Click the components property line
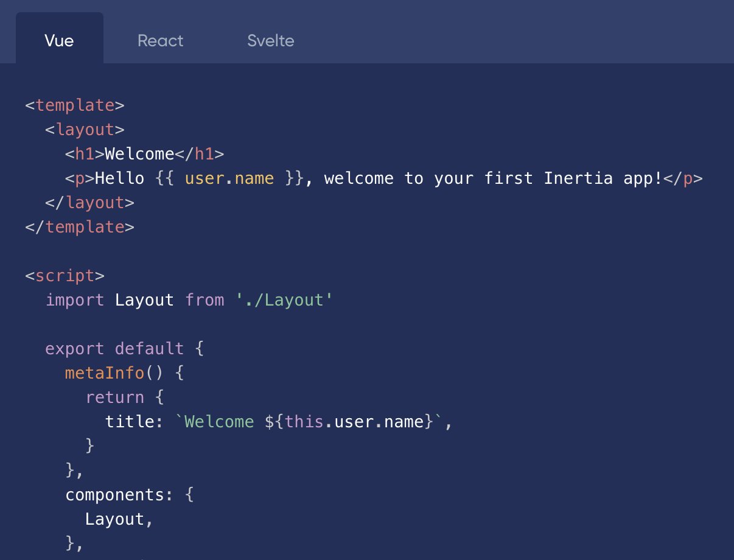This screenshot has width=734, height=560. (x=130, y=495)
